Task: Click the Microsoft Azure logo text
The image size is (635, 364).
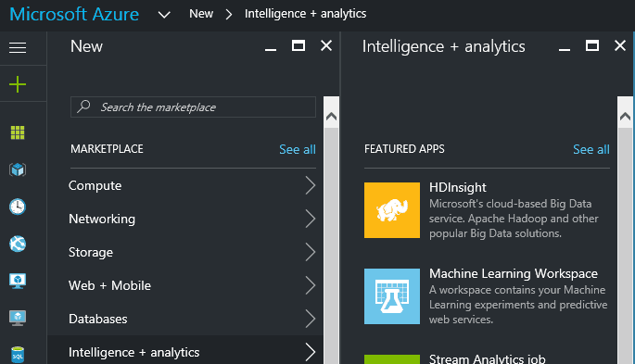Action: (74, 14)
